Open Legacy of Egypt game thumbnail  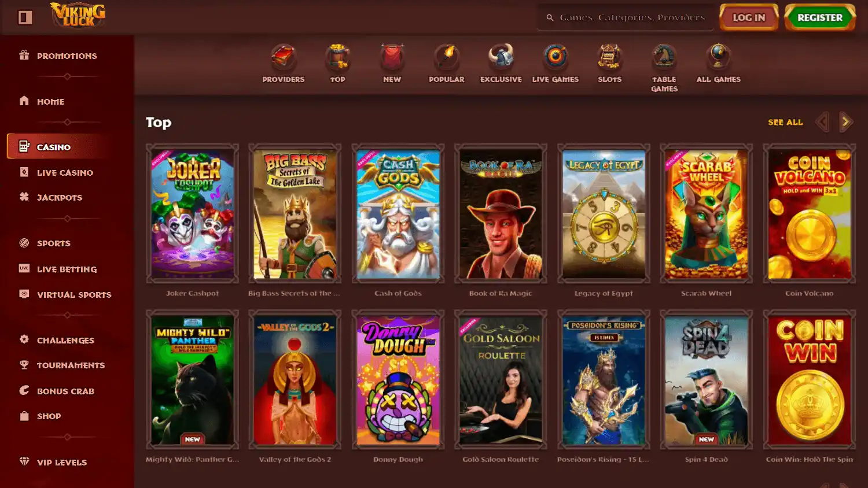604,213
